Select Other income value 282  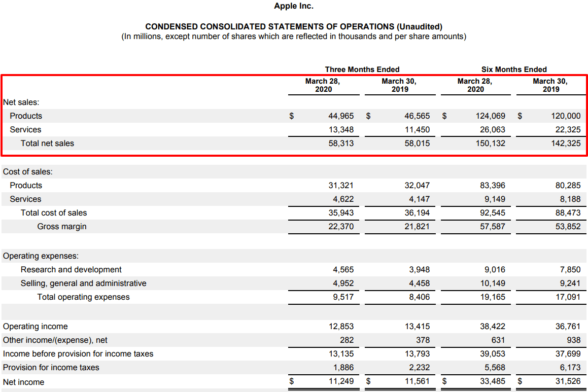coord(347,340)
